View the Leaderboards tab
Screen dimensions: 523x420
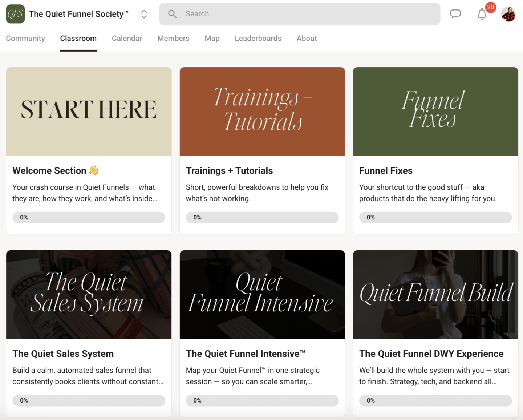[x=258, y=38]
